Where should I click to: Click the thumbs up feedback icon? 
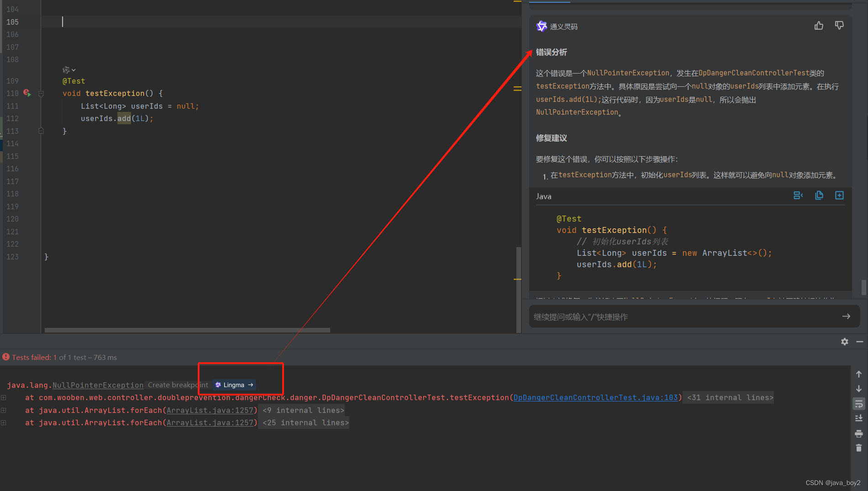point(819,26)
